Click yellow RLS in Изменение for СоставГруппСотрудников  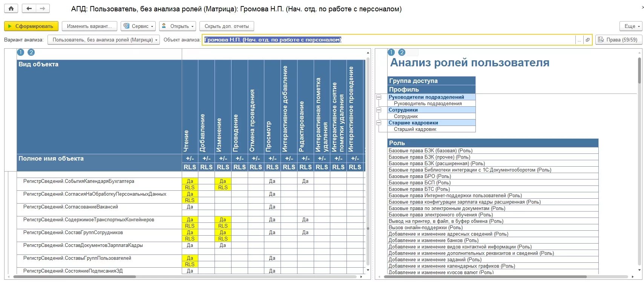pyautogui.click(x=223, y=239)
